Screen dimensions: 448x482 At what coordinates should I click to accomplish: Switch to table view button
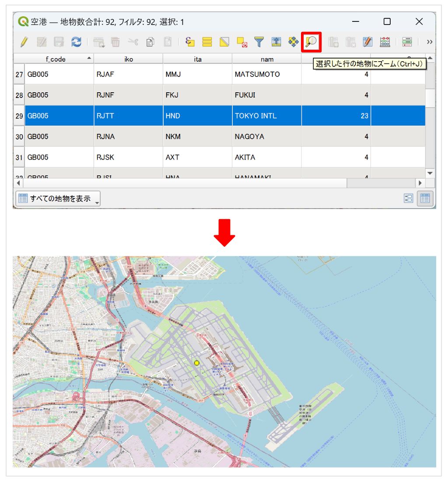[425, 199]
